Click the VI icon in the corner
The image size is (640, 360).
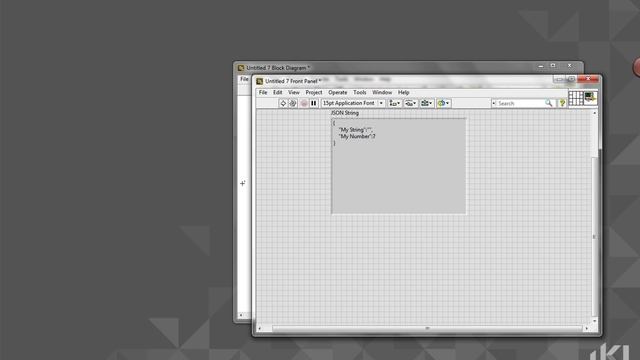[590, 98]
